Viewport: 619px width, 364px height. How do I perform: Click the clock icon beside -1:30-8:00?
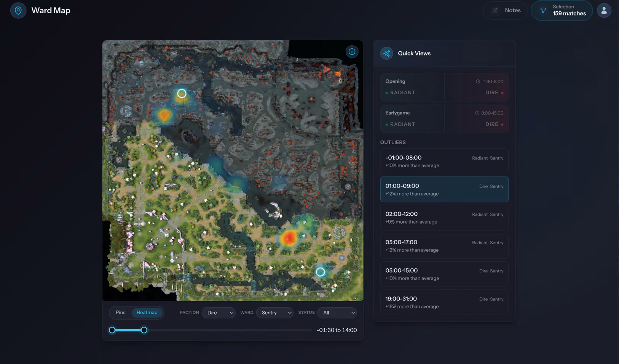[x=478, y=81]
